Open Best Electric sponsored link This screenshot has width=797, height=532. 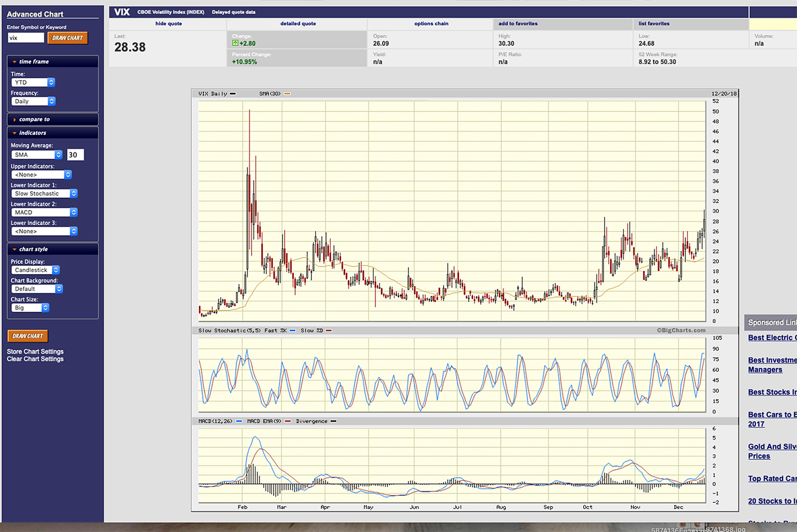(772, 338)
